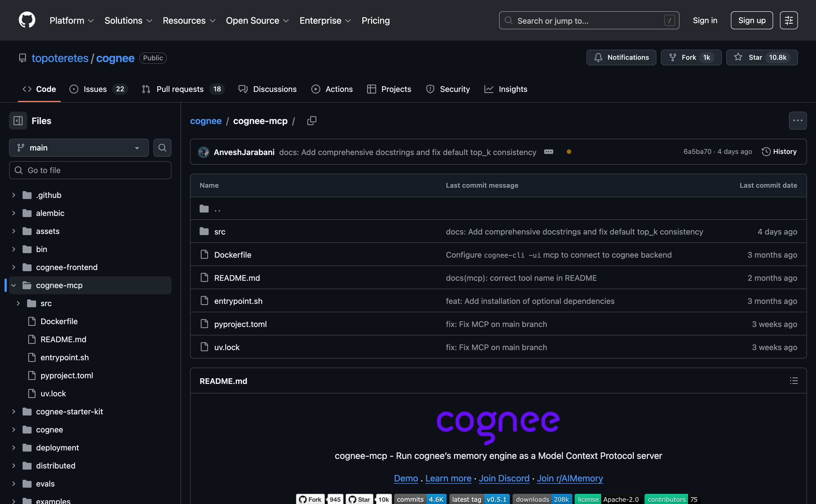Click the GitHub logo home icon
Image resolution: width=816 pixels, height=504 pixels.
(x=27, y=20)
